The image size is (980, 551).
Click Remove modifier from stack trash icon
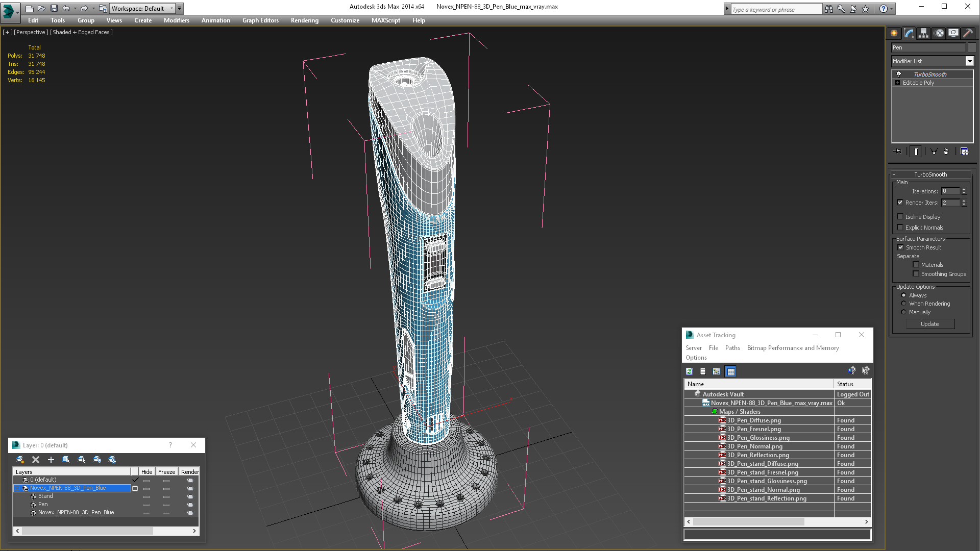946,152
